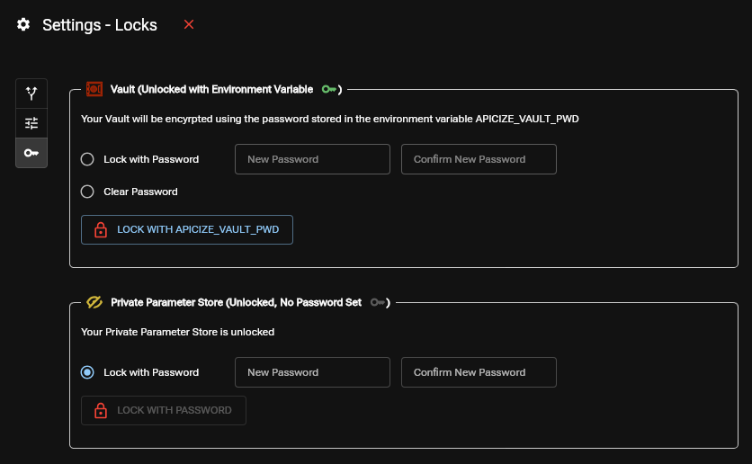Click the grey key icon beside No Password Set

click(376, 302)
